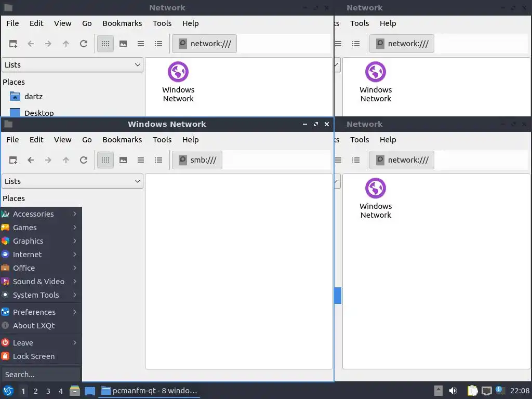Open Help menu in lower-right Network window
Image resolution: width=532 pixels, height=399 pixels.
point(388,140)
